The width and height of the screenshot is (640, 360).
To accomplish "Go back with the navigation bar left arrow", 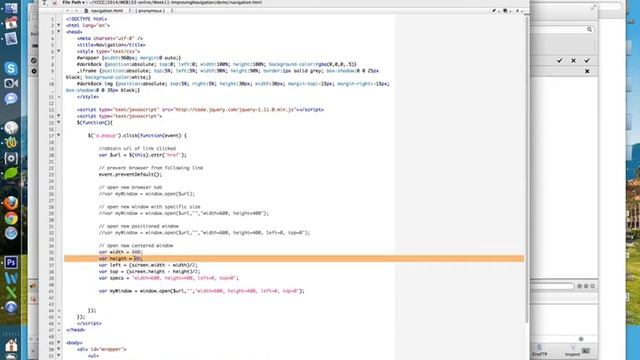I will (x=68, y=11).
